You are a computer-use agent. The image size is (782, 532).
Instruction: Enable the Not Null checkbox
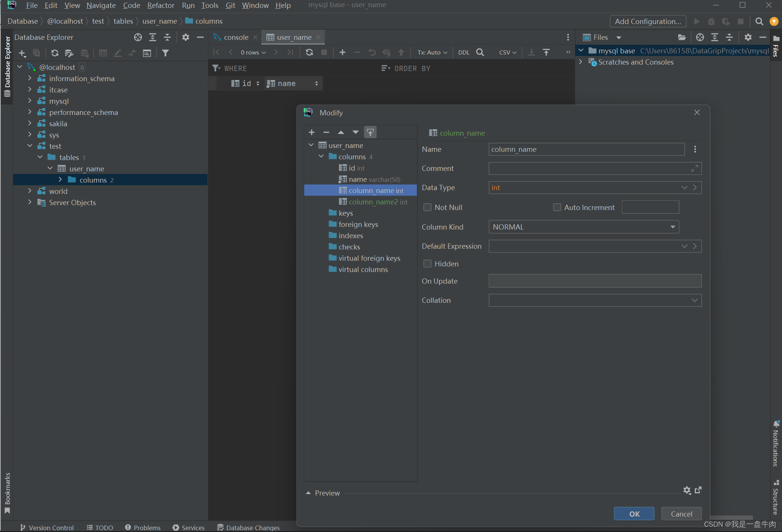click(427, 207)
